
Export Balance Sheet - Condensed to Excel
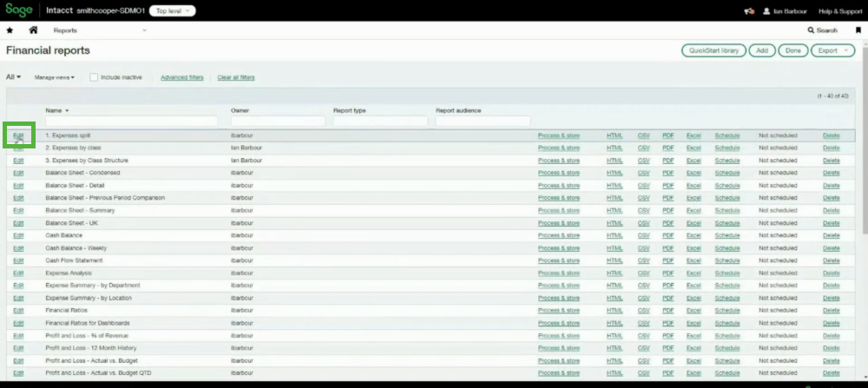click(694, 173)
